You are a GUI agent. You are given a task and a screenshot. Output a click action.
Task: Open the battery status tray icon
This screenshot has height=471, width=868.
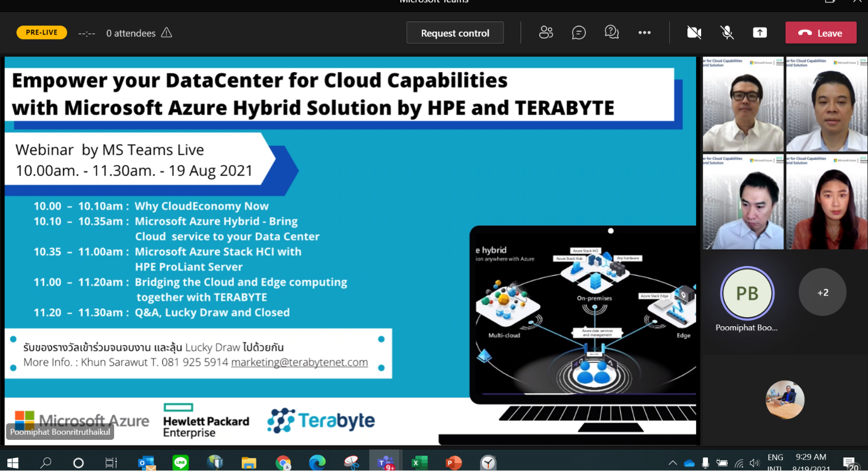[722, 463]
